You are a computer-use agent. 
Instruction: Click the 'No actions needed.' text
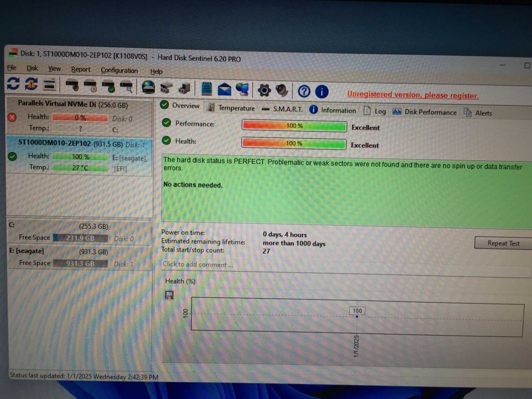(x=193, y=185)
